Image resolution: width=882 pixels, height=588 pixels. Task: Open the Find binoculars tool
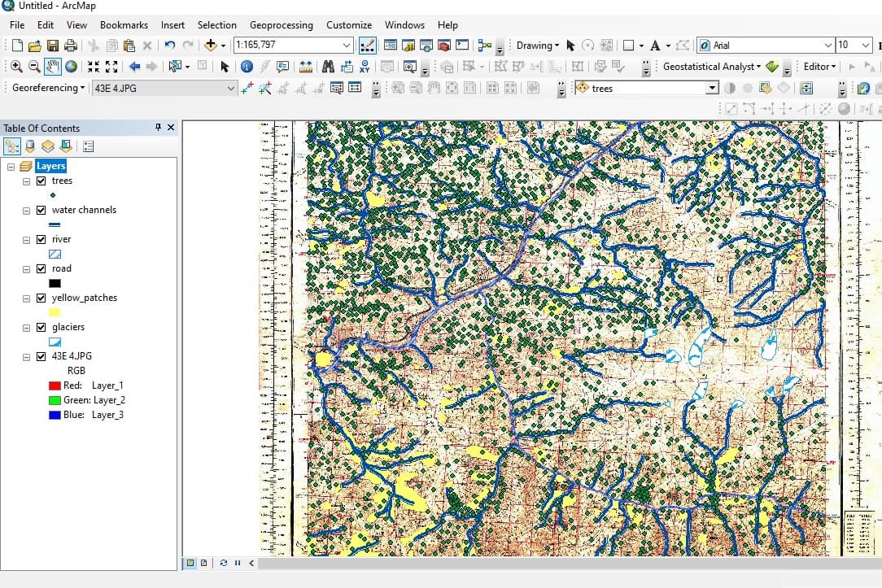(328, 67)
